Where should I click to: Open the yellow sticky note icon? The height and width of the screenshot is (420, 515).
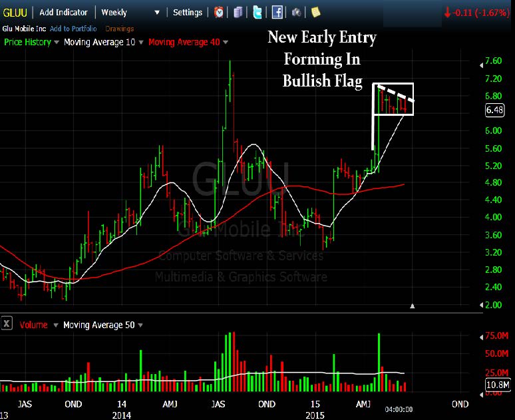click(315, 12)
